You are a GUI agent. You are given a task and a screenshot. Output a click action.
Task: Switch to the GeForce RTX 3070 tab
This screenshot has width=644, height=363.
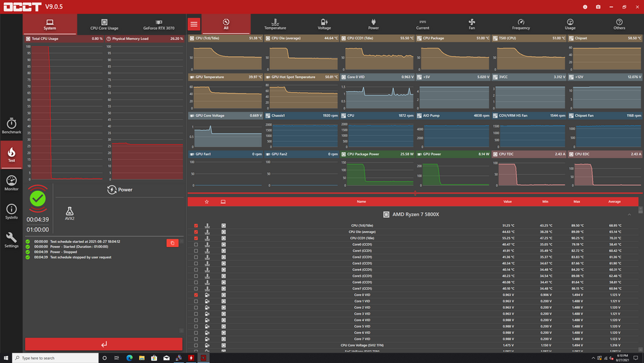tap(158, 25)
